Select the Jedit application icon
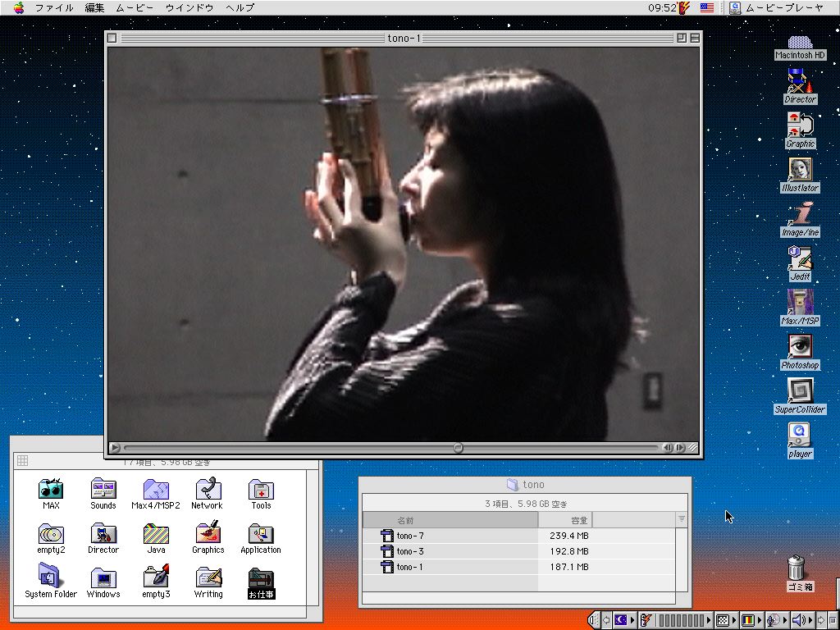 pos(800,258)
